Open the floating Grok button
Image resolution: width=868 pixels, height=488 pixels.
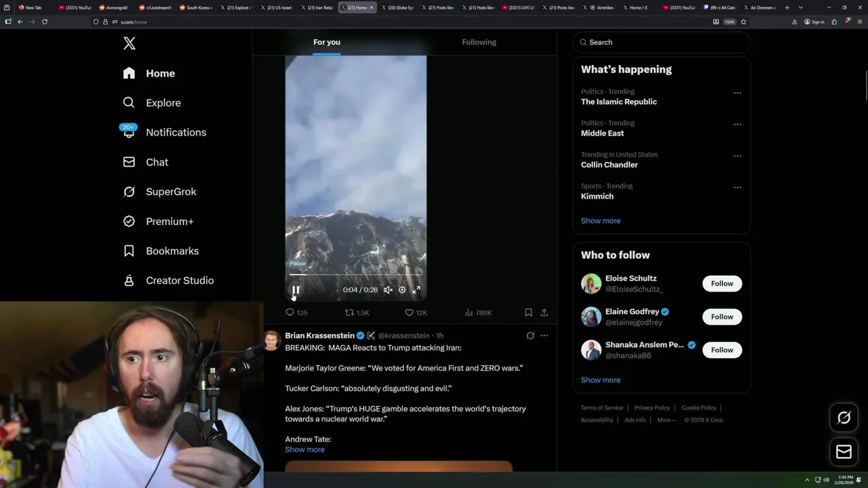point(844,418)
